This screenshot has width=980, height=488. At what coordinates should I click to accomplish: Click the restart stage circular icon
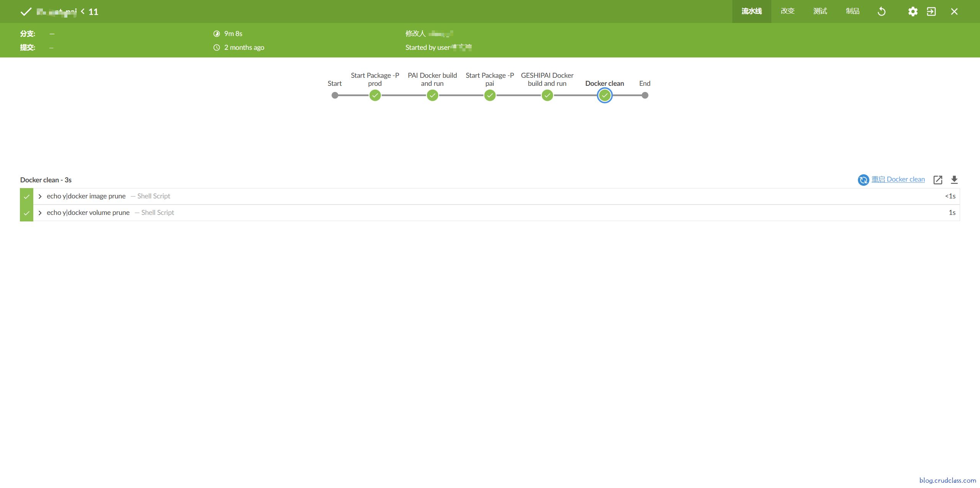863,180
